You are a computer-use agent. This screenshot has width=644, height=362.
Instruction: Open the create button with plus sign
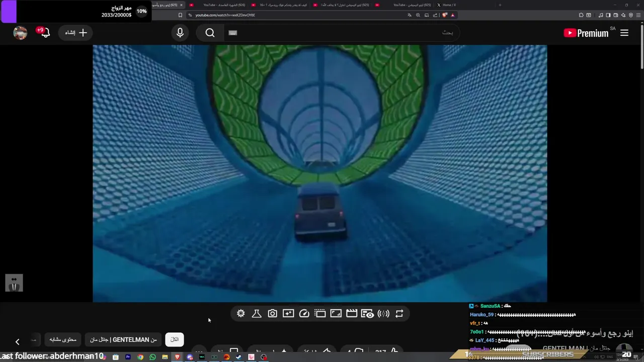[x=76, y=33]
